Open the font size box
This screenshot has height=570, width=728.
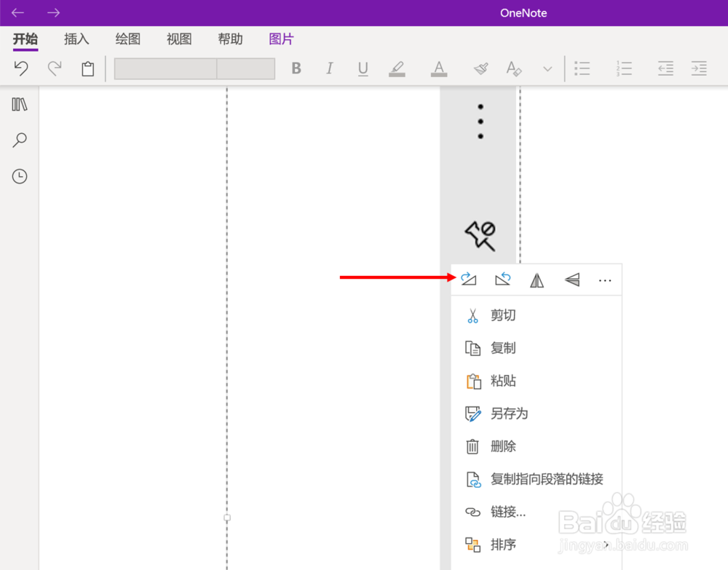pos(245,68)
